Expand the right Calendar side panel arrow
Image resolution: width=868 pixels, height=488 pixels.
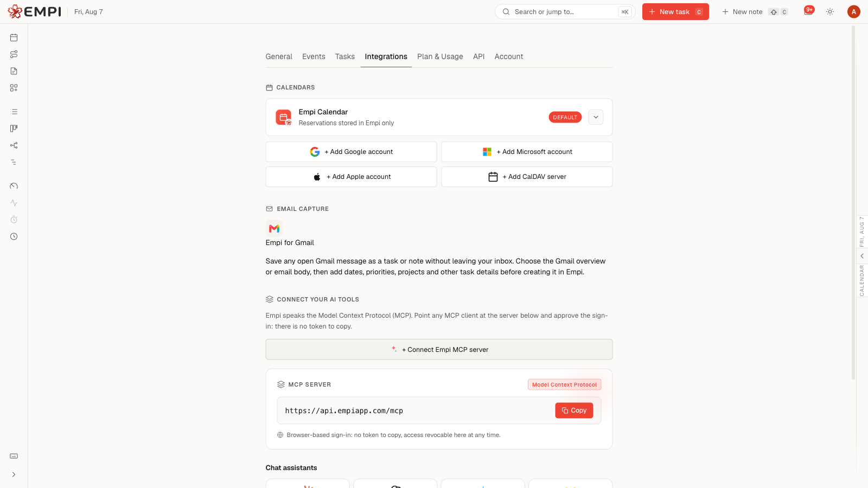point(862,256)
